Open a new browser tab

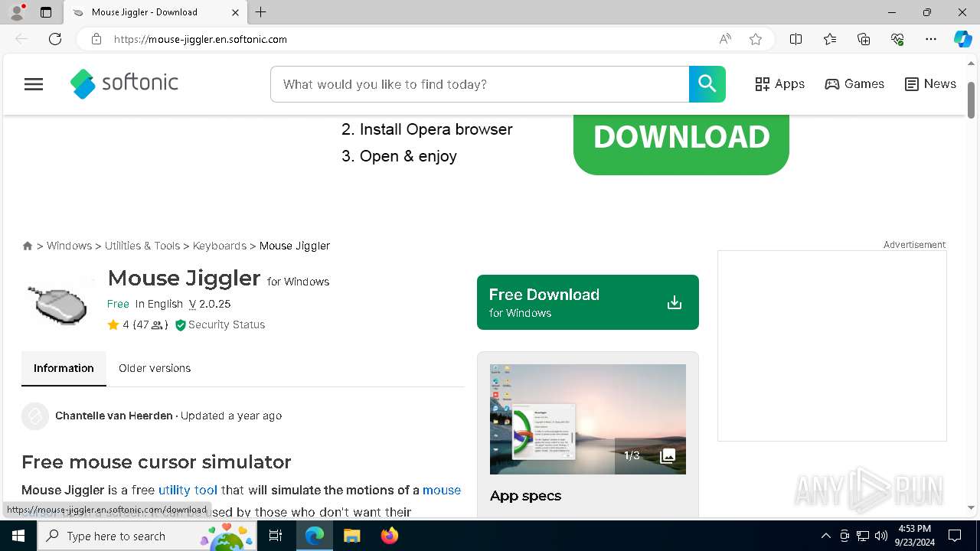(261, 12)
